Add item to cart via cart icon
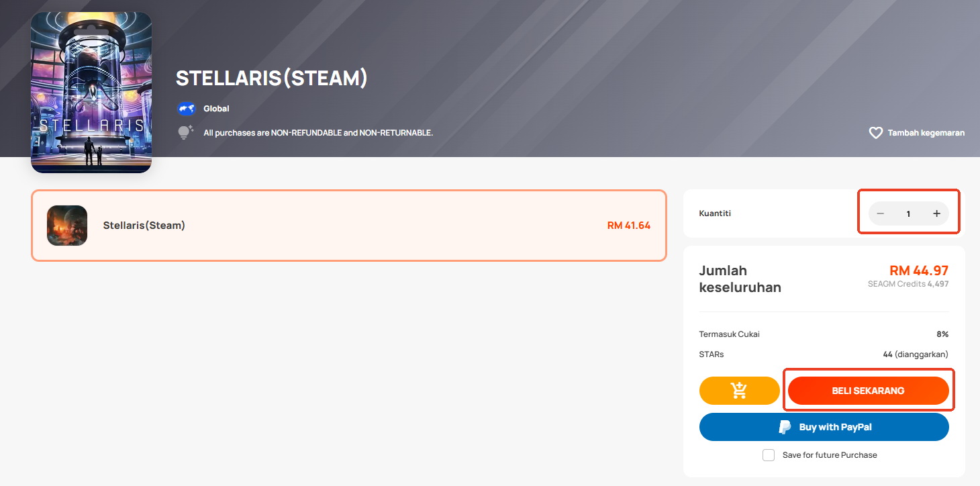Image resolution: width=980 pixels, height=486 pixels. pos(739,391)
